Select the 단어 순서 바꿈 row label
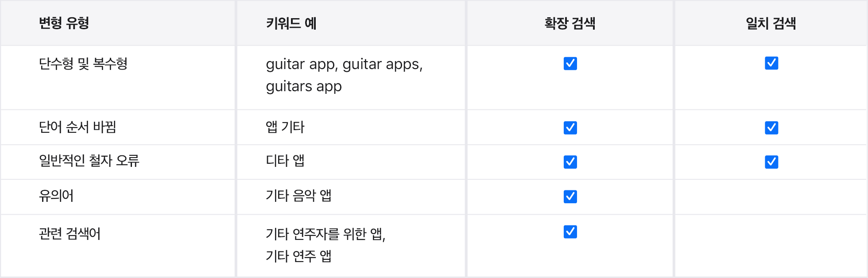The width and height of the screenshot is (868, 278). 77,127
